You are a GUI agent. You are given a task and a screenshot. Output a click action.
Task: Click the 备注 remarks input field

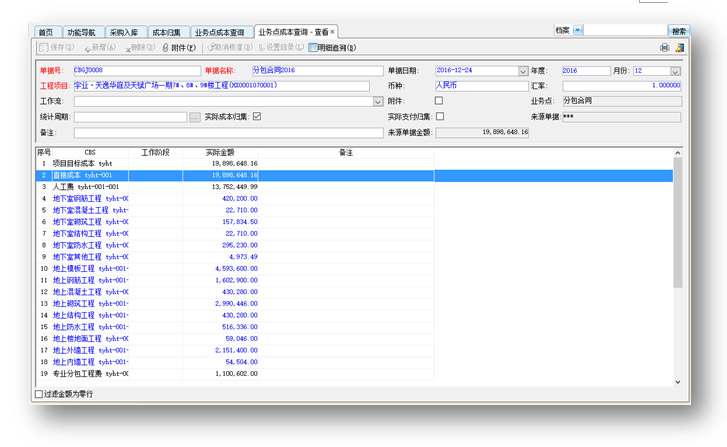click(x=229, y=133)
